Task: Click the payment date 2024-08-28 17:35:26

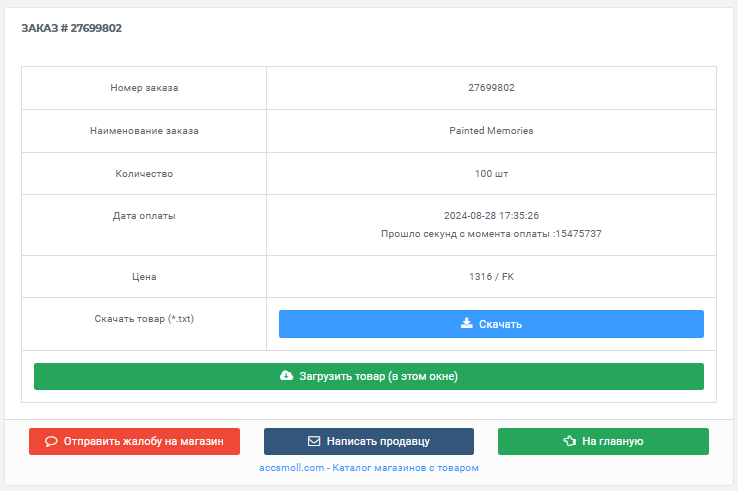Action: [491, 216]
